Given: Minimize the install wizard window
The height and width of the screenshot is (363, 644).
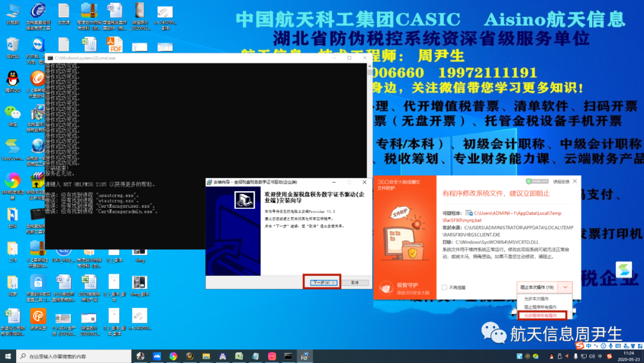Looking at the screenshot, I should pos(334,182).
